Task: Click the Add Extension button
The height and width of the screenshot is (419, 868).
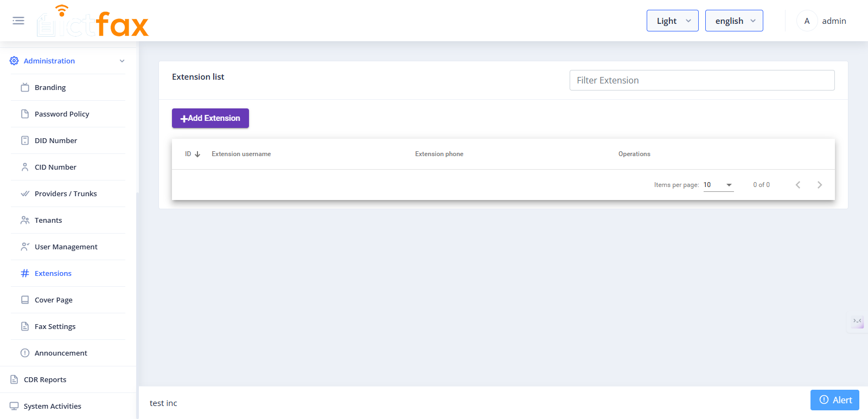Action: click(x=210, y=118)
